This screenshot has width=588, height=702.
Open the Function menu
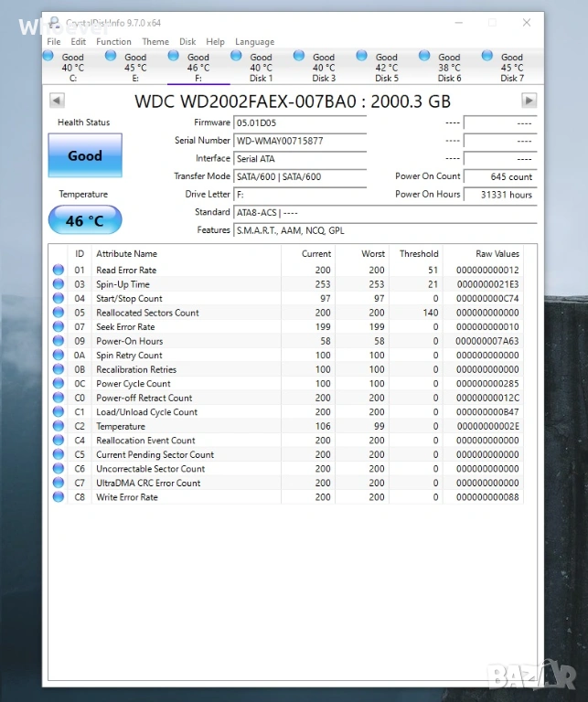[113, 41]
